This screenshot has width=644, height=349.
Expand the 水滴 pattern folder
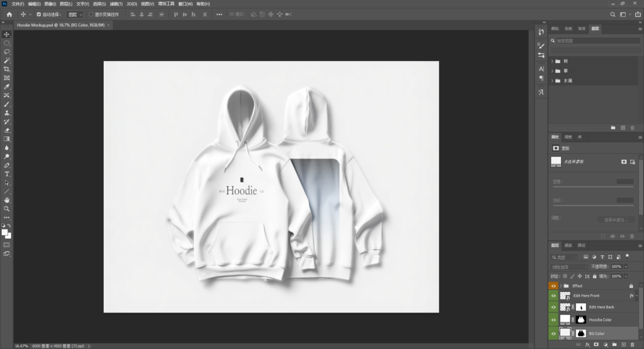(552, 81)
